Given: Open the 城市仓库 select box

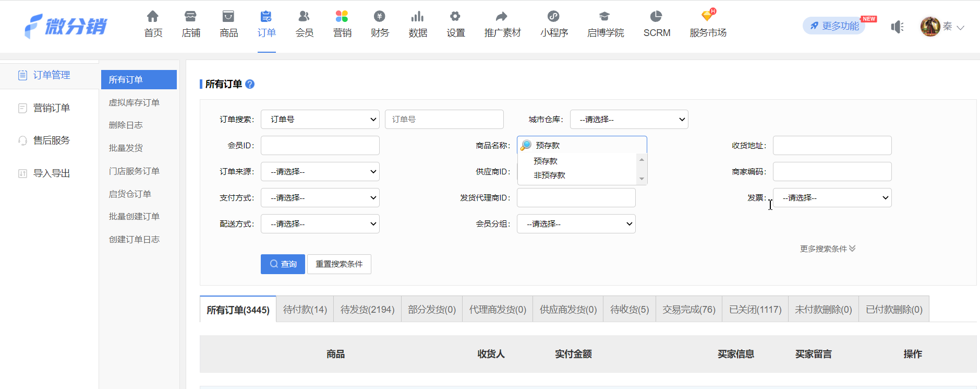Looking at the screenshot, I should point(629,120).
